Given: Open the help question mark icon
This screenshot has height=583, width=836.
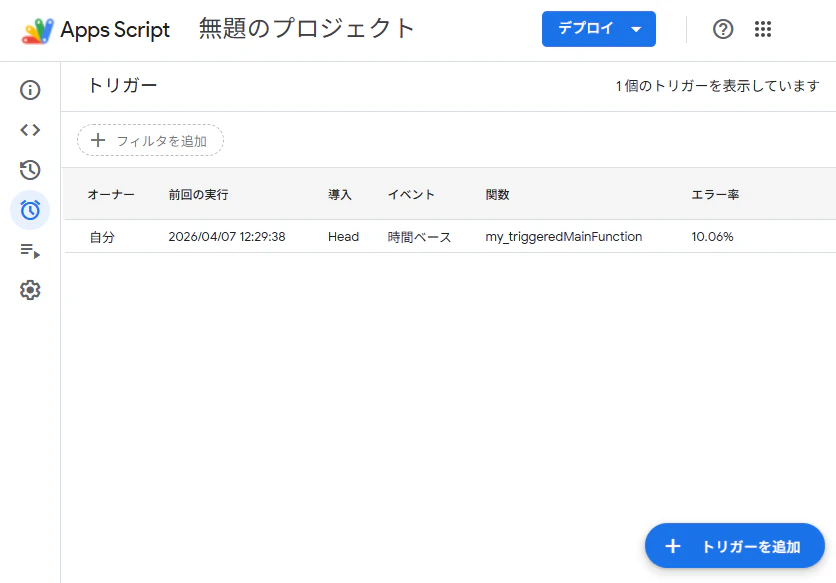Looking at the screenshot, I should pos(723,29).
